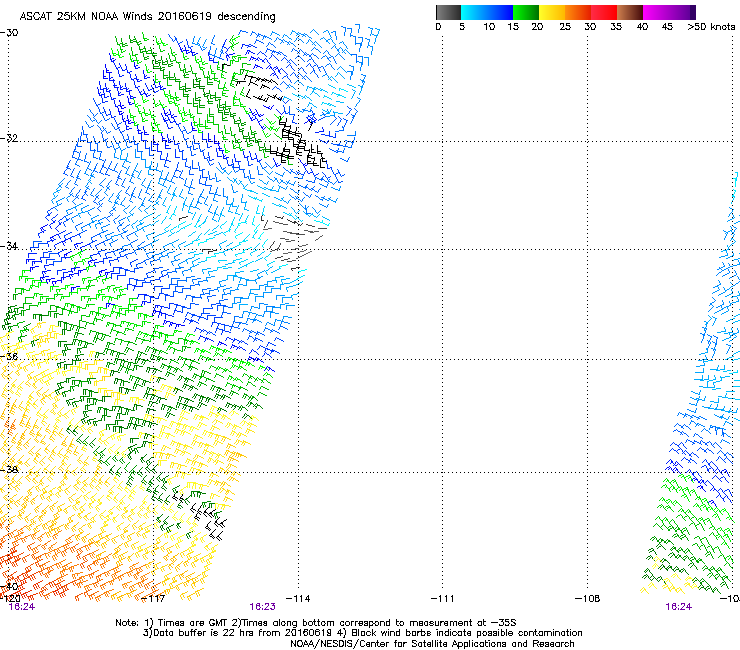Click the 'NOAA/NESDIS/Center for Satellite Applications' credit line
Screen dimensions: 740x650
pos(432,644)
